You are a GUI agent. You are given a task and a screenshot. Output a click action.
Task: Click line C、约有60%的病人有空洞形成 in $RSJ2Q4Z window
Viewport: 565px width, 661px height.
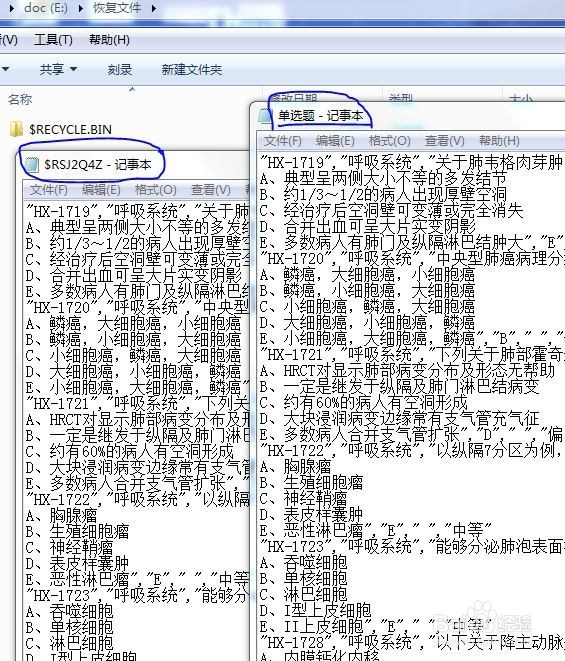pyautogui.click(x=129, y=451)
